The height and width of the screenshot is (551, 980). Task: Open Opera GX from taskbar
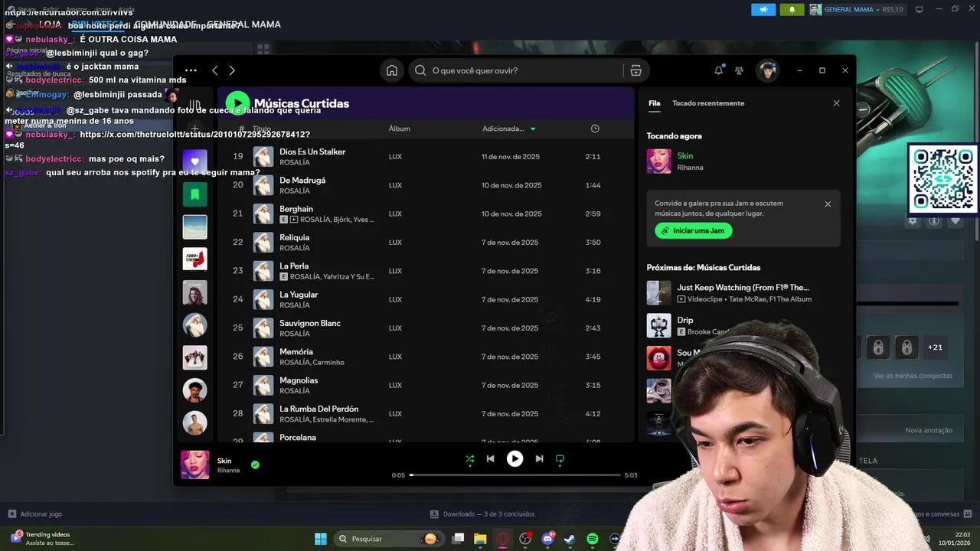[502, 539]
